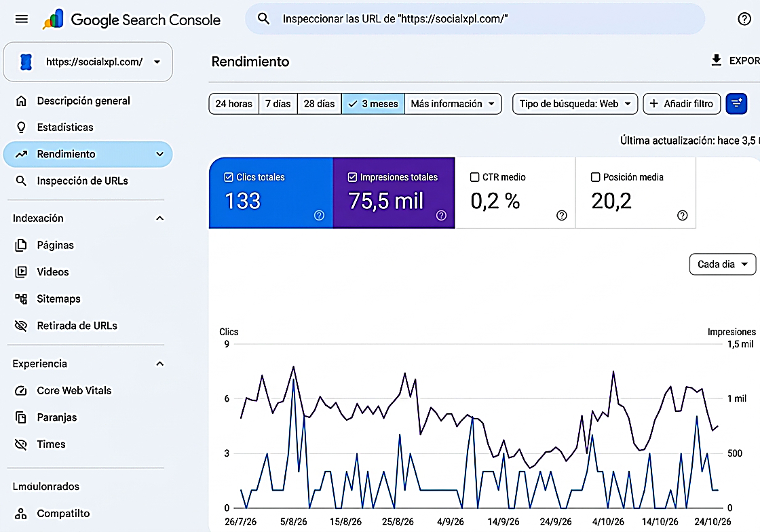
Task: Open Páginas indexing report
Action: tap(88, 245)
